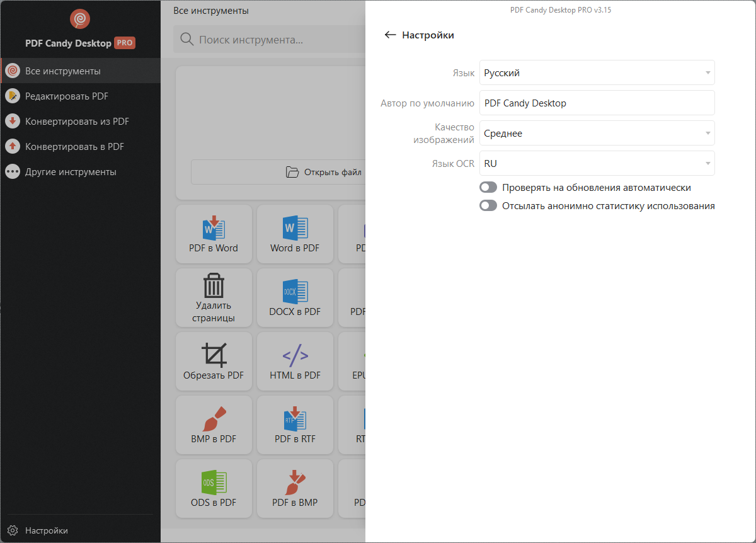
Task: Click the Настройки panel heading
Action: pyautogui.click(x=428, y=35)
